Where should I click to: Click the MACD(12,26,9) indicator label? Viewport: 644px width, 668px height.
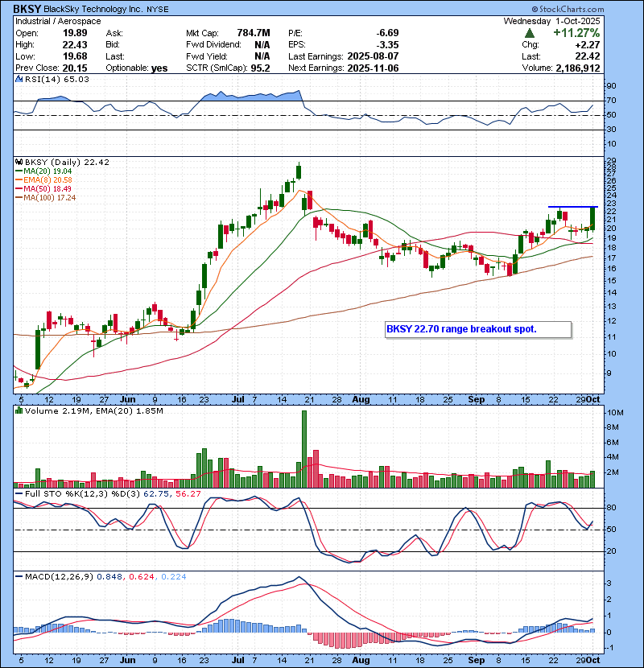(59, 577)
